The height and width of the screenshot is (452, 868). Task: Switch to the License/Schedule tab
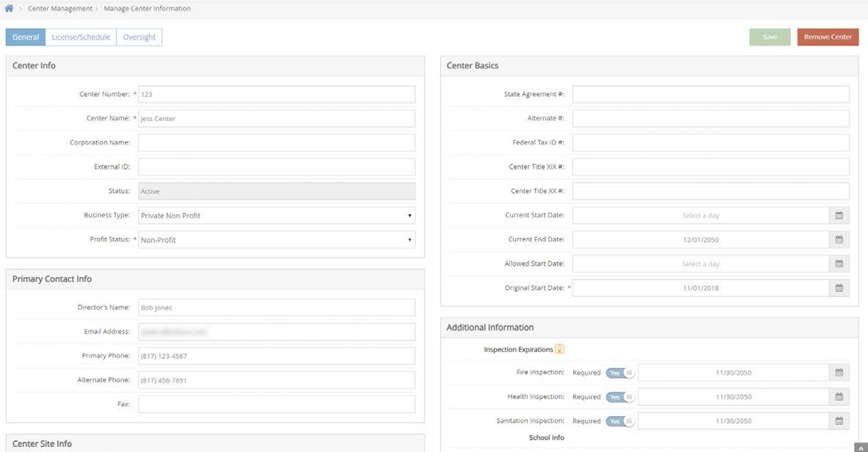tap(81, 37)
